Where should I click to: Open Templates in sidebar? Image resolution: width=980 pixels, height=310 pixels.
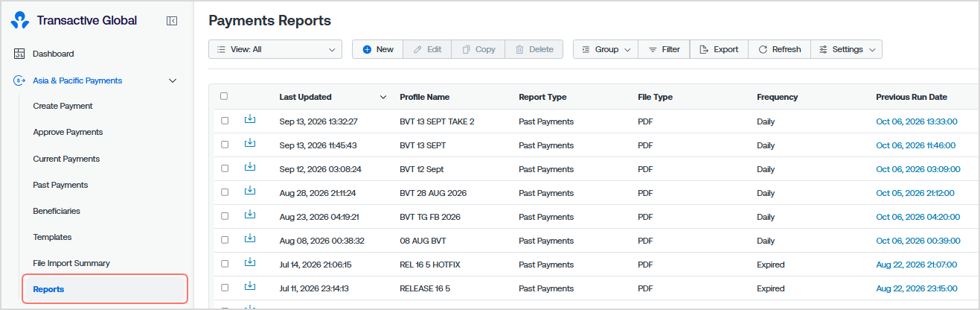click(x=52, y=237)
